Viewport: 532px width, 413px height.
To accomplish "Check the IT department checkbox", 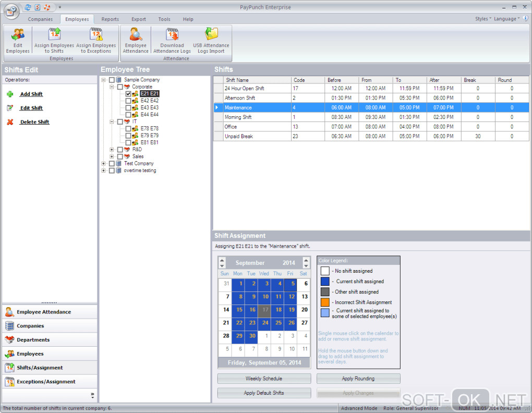I will (120, 122).
